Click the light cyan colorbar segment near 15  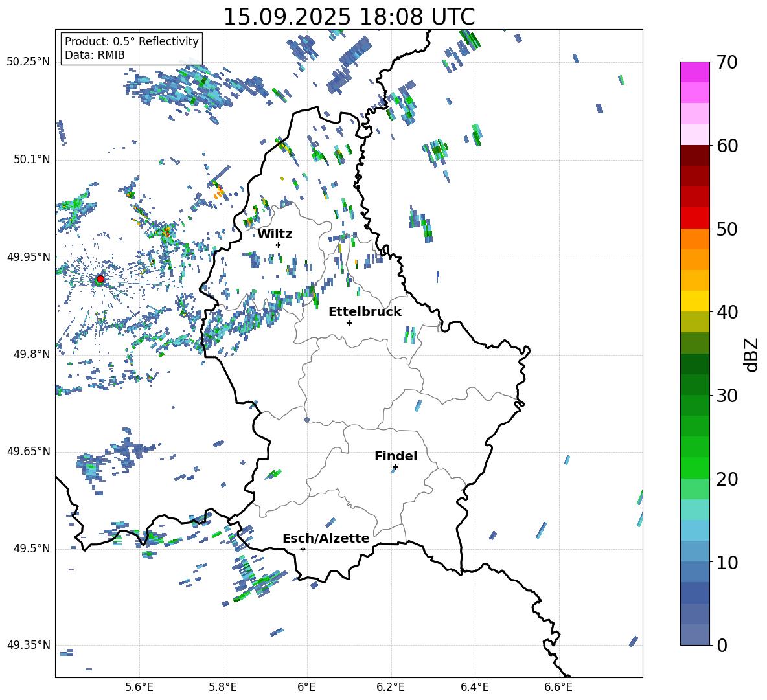(694, 510)
